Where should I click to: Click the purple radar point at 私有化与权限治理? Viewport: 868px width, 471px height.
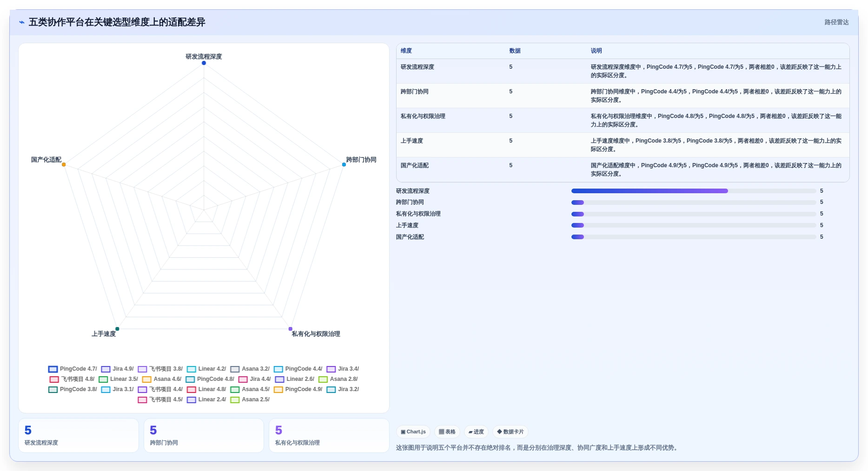point(291,329)
